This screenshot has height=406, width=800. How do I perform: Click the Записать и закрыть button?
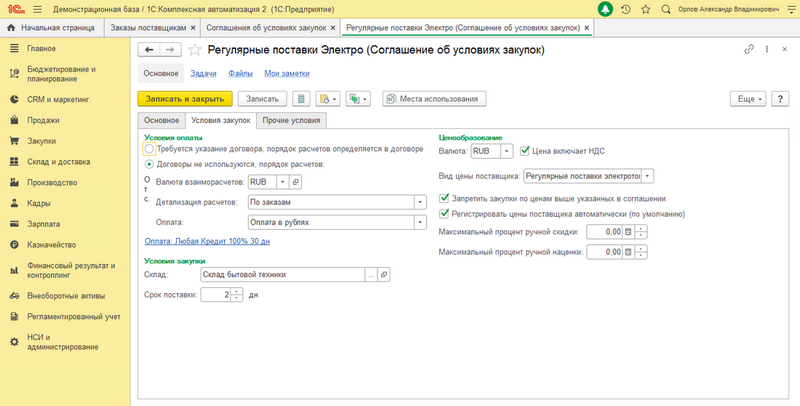click(184, 99)
